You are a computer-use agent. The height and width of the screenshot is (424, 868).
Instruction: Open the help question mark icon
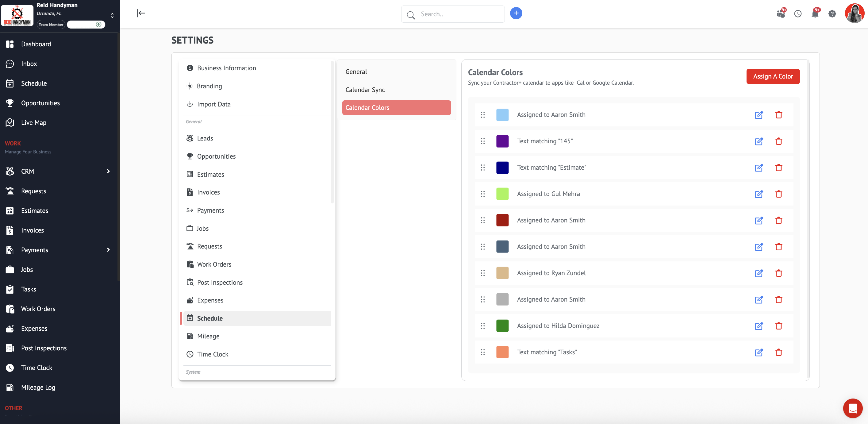(832, 14)
